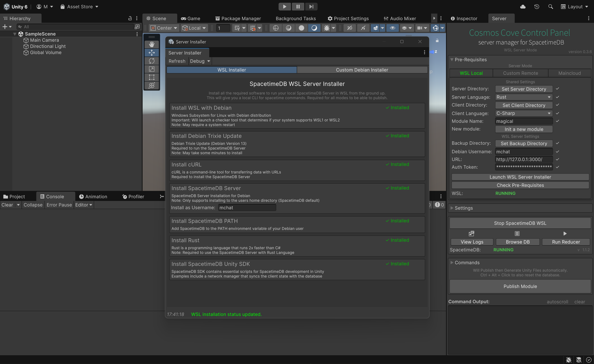Toggle Console Collapse option

pyautogui.click(x=33, y=205)
